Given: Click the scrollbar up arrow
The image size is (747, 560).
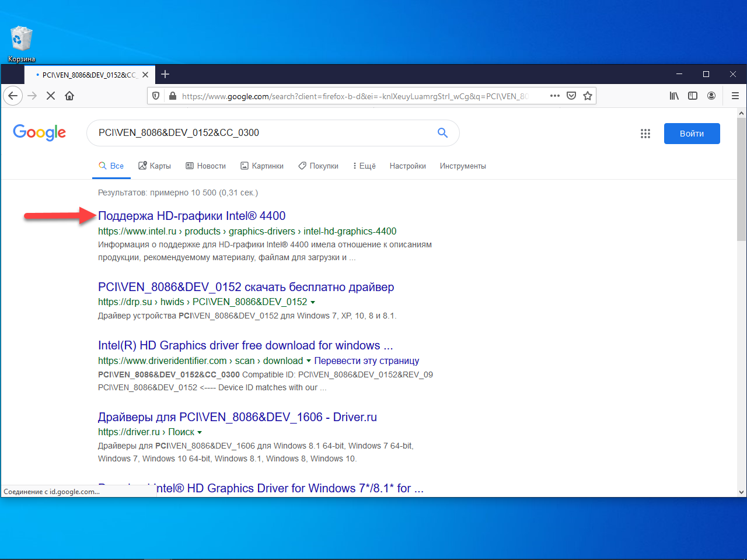Looking at the screenshot, I should 742,113.
